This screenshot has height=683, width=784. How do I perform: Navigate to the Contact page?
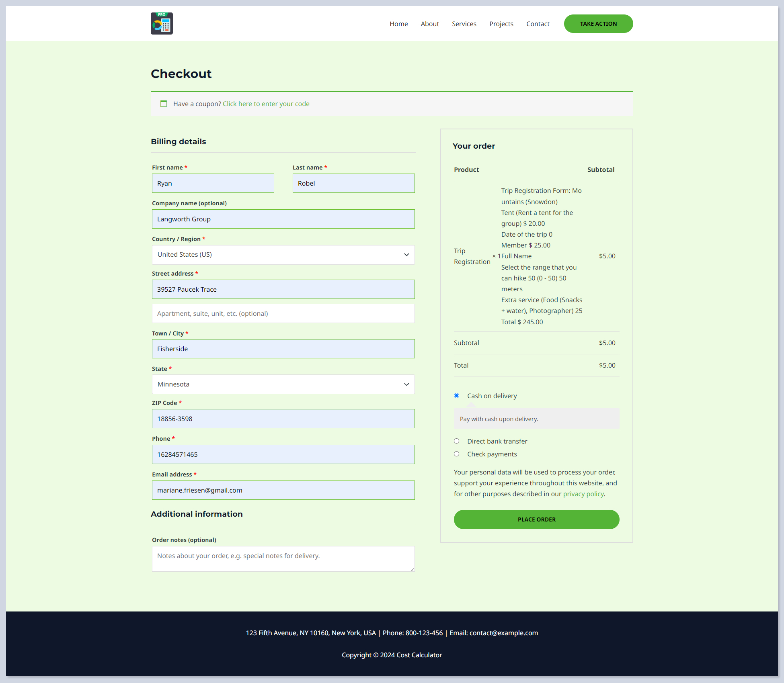(x=538, y=24)
